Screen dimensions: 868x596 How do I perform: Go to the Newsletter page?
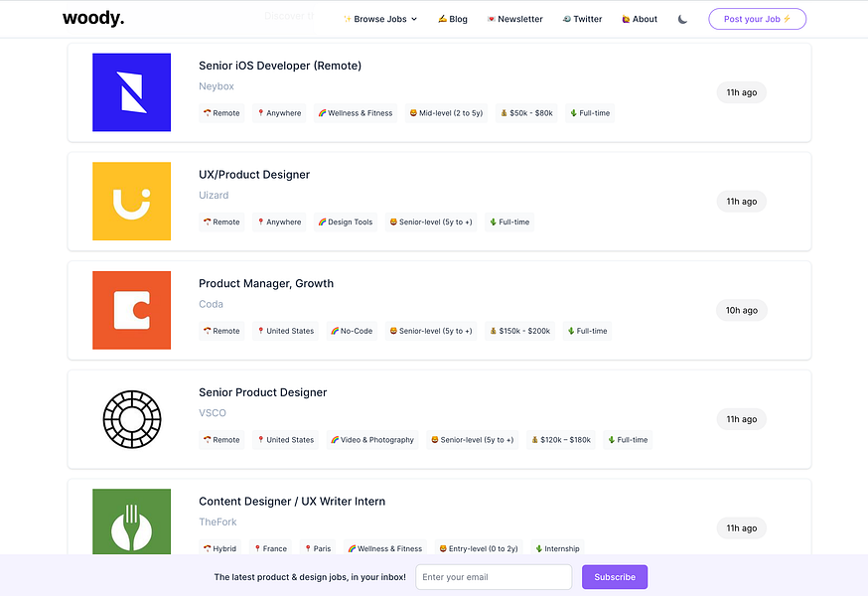[x=514, y=19]
